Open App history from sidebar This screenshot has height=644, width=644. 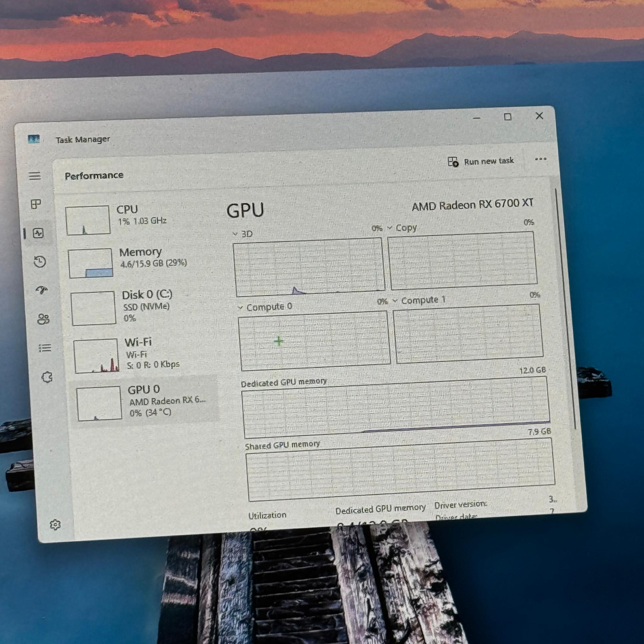click(x=40, y=262)
